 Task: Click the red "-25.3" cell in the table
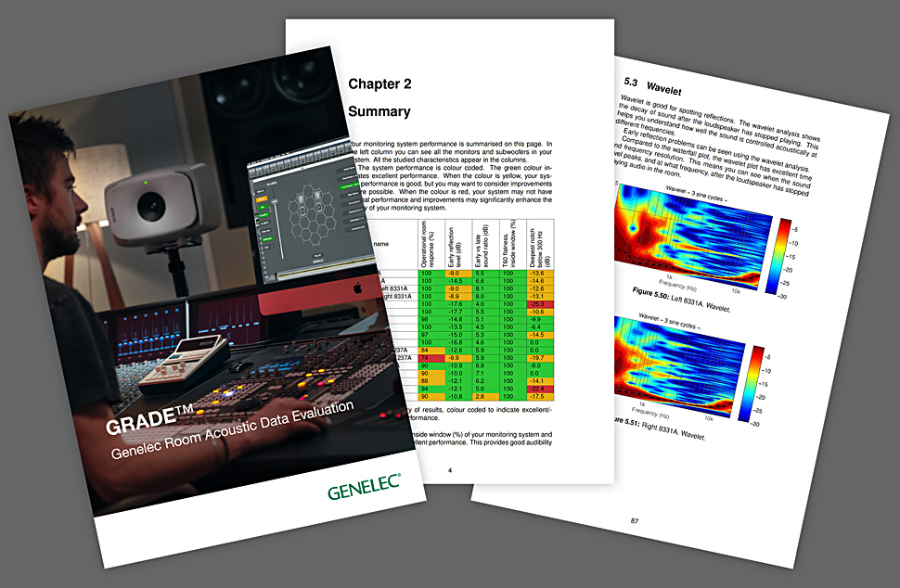540,304
